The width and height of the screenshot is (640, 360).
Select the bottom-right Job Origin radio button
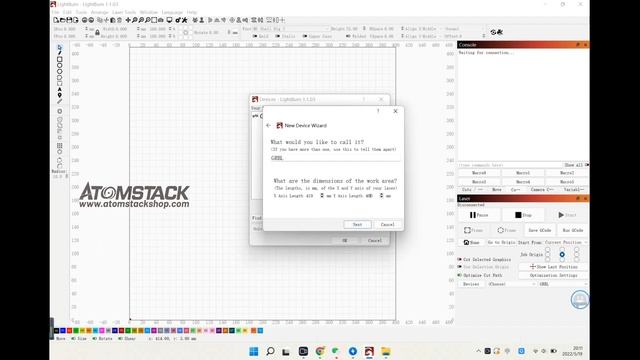(x=576, y=260)
